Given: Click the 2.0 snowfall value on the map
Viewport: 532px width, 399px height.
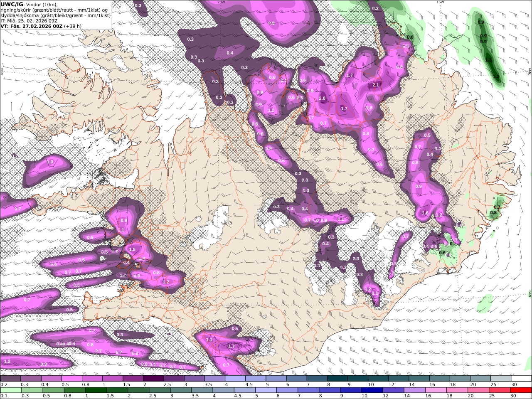Looking at the screenshot, I should [x=322, y=99].
